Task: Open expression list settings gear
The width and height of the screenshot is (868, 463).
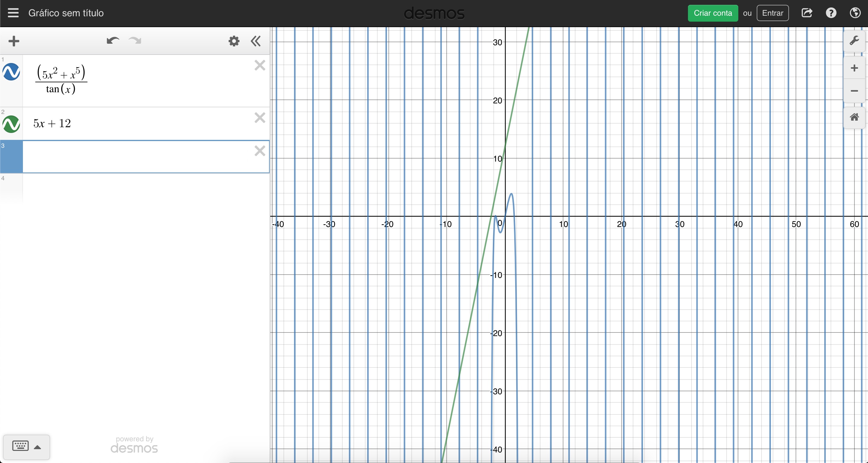Action: 234,41
